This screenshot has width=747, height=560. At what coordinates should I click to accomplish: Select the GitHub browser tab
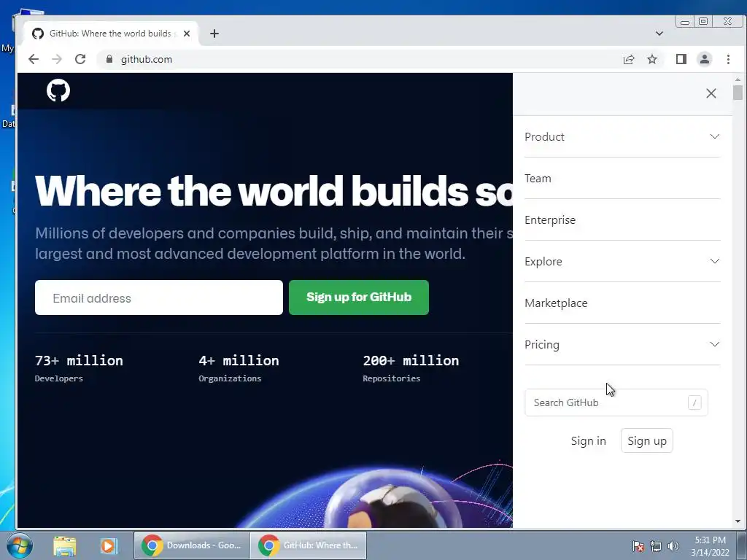tap(111, 34)
